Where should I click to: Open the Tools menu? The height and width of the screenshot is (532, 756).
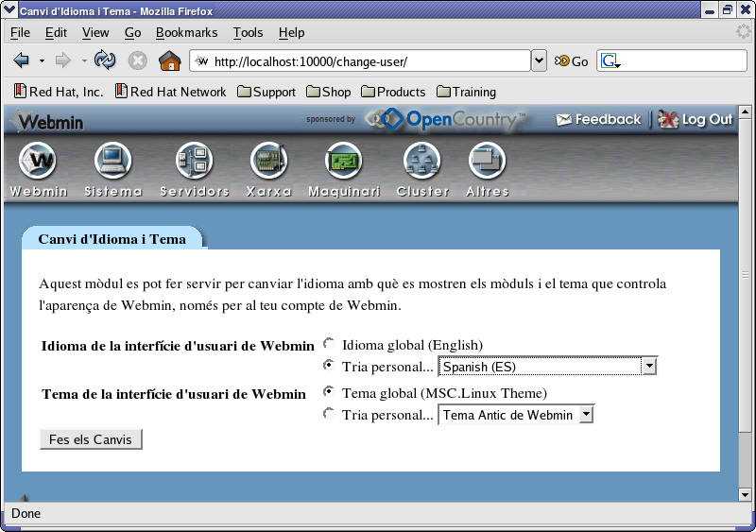pyautogui.click(x=249, y=32)
